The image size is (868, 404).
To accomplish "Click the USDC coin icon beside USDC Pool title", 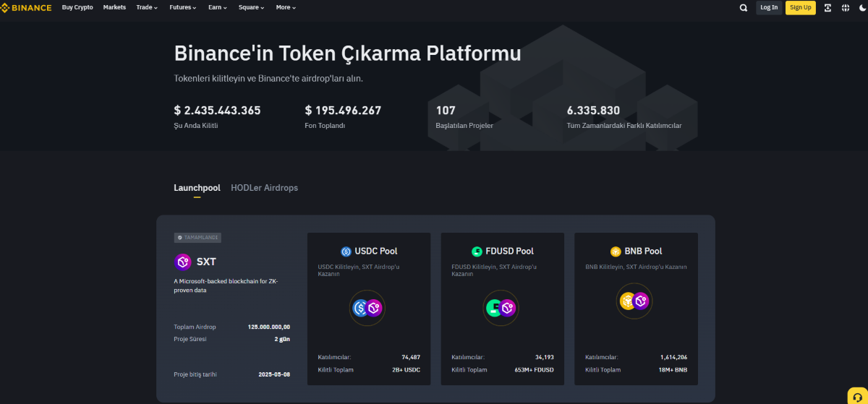I will pos(346,252).
